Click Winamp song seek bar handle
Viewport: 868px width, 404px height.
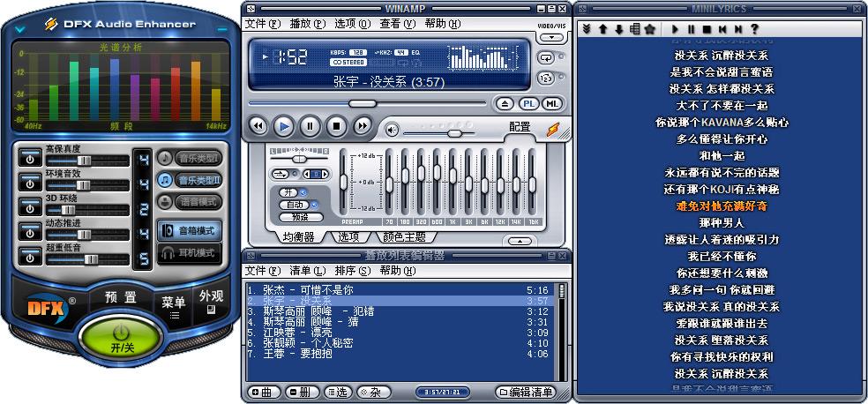coord(363,103)
